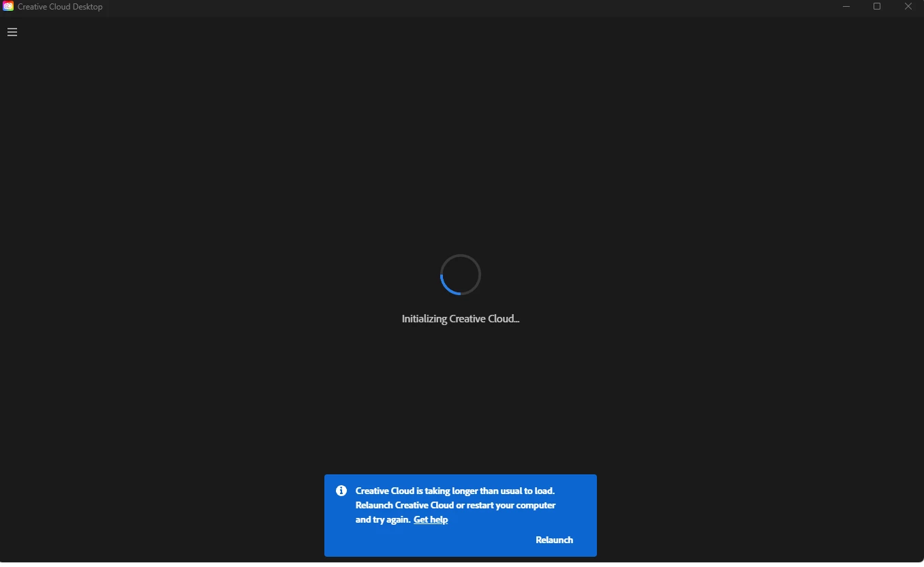Image resolution: width=924 pixels, height=567 pixels.
Task: Minimize the Creative Cloud Desktop window
Action: 846,7
